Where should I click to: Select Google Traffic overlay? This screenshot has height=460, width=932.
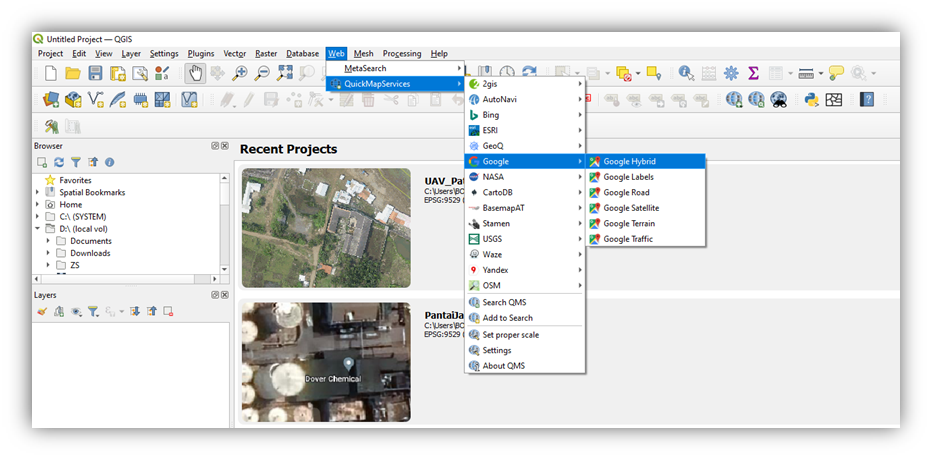[646, 239]
